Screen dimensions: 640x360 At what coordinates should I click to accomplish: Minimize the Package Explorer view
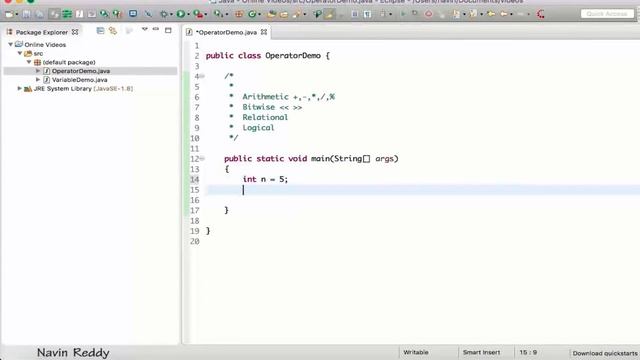click(x=156, y=29)
